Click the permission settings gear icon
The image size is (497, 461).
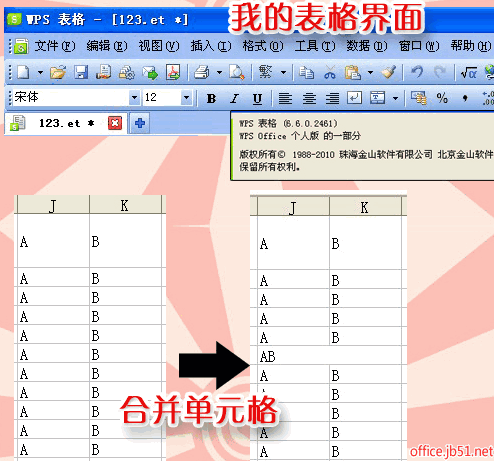[127, 72]
